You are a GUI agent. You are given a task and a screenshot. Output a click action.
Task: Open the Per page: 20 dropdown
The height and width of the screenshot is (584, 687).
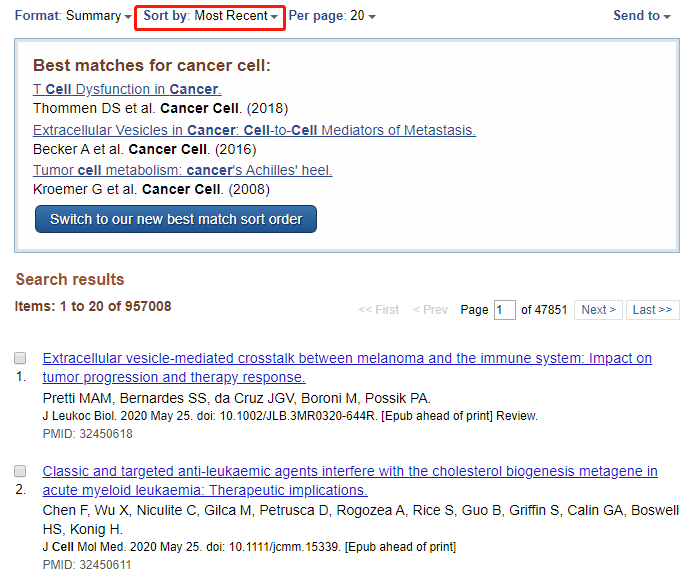(332, 16)
